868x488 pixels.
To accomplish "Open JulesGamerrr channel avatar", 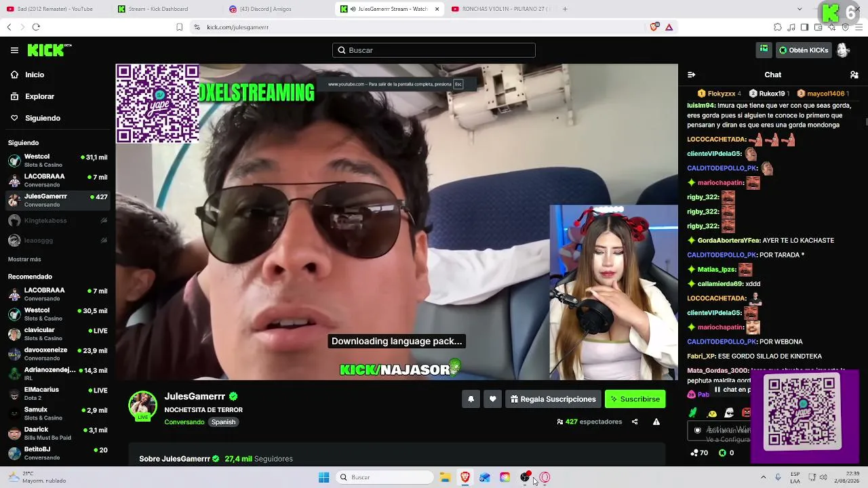I will (x=142, y=405).
